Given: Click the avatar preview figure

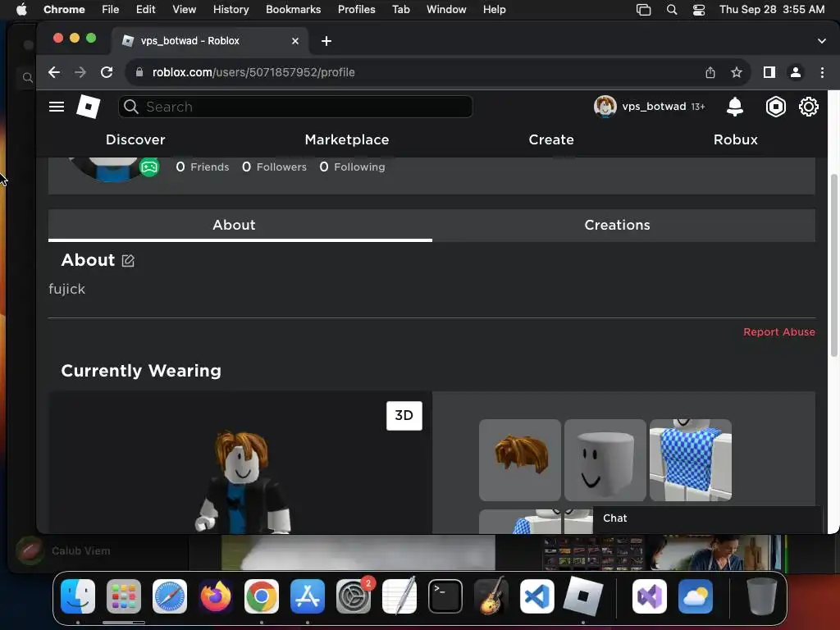Looking at the screenshot, I should click(x=243, y=482).
